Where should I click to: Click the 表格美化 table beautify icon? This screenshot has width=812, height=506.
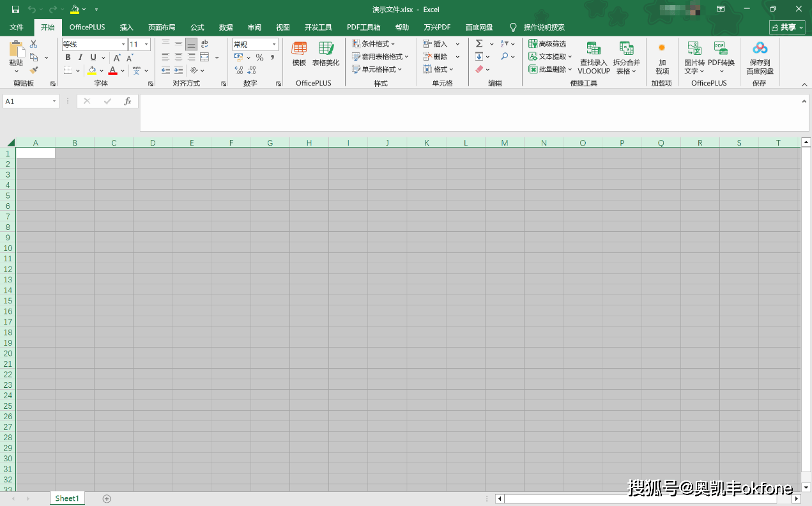[326, 54]
